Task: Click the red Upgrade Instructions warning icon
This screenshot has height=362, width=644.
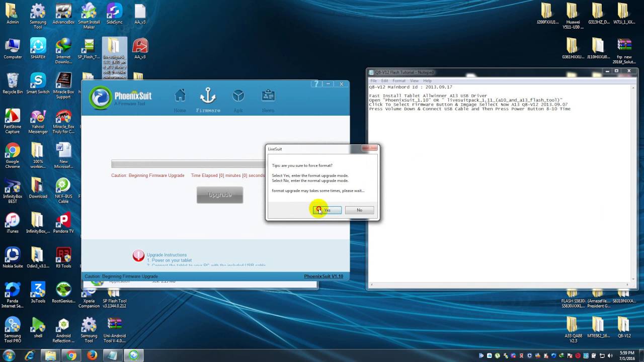Action: click(x=138, y=256)
